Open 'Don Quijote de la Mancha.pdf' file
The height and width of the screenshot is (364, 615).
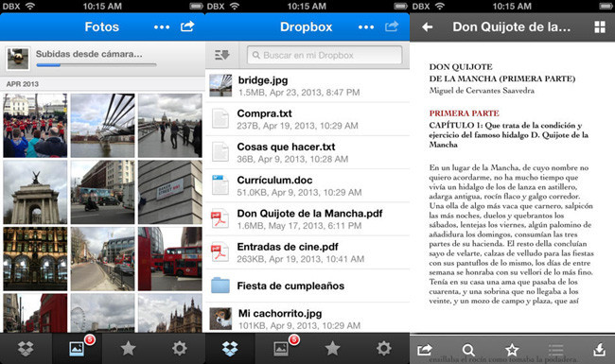(x=307, y=219)
